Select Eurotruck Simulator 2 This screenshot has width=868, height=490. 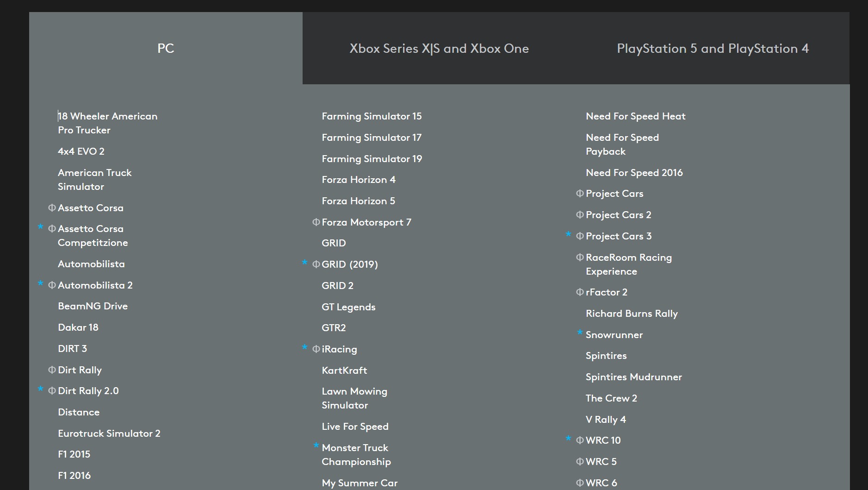click(109, 433)
